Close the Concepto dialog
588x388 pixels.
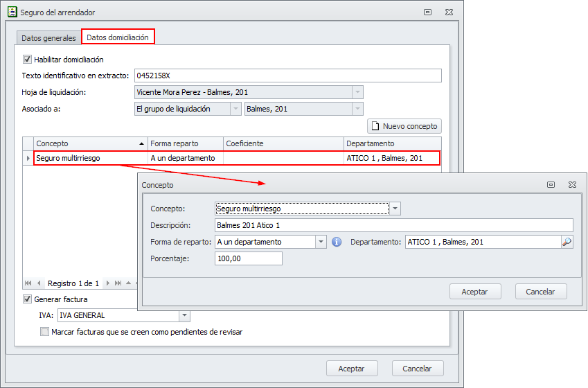pyautogui.click(x=572, y=184)
